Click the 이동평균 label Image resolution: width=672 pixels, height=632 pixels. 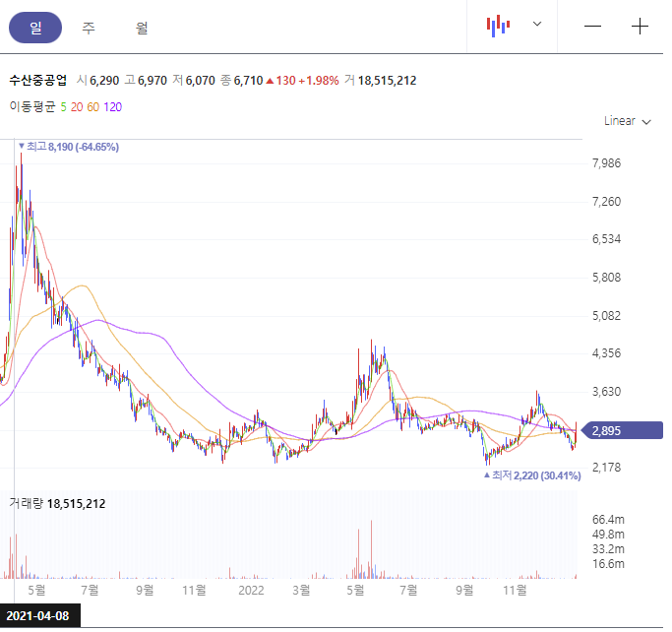(32, 106)
